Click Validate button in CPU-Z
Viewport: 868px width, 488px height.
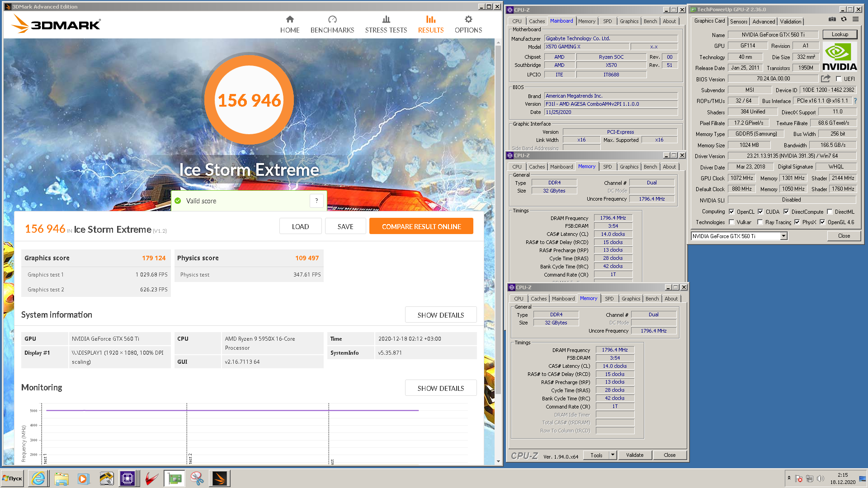click(x=635, y=455)
